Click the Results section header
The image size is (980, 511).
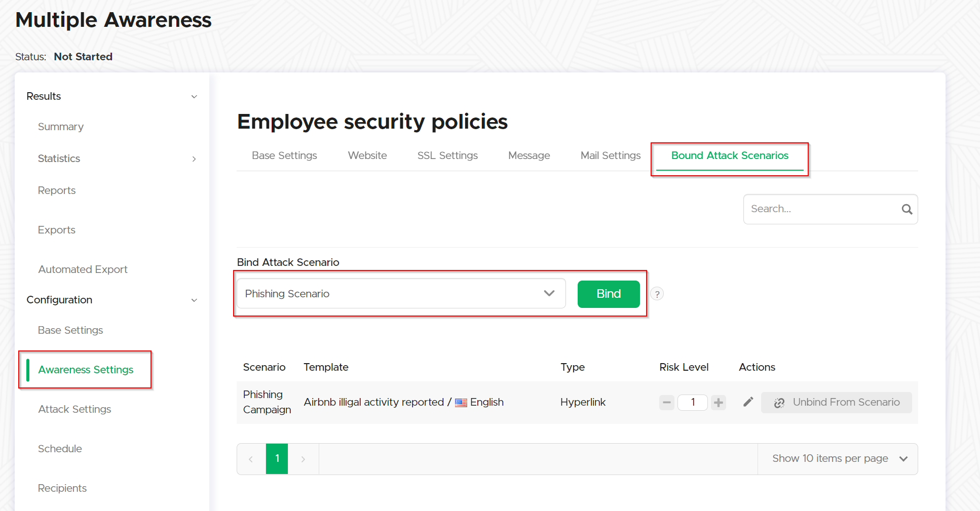(x=44, y=96)
